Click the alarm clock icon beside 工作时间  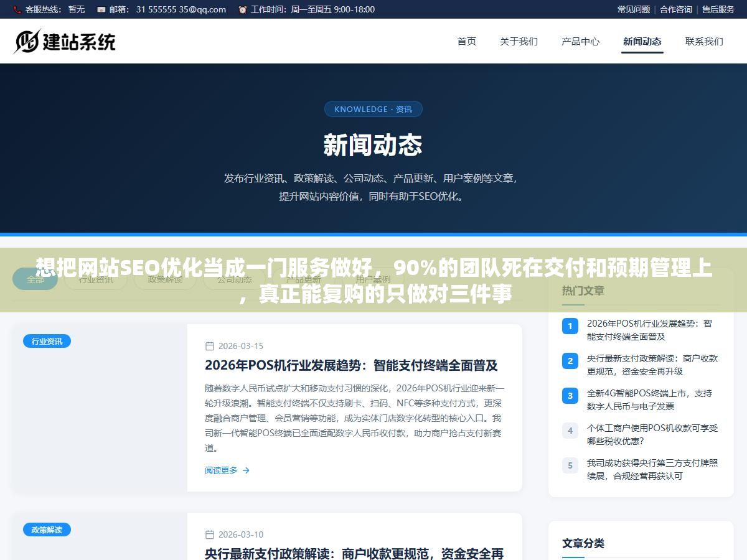click(242, 9)
